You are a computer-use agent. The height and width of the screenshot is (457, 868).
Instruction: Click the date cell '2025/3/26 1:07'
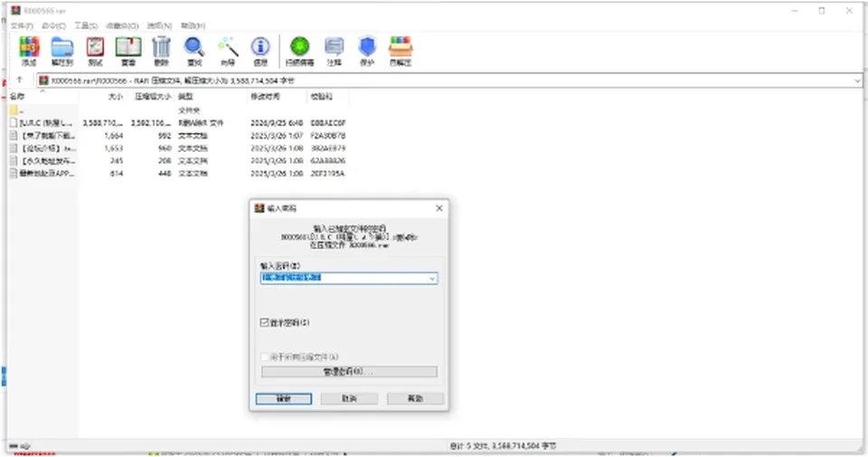[x=277, y=135]
